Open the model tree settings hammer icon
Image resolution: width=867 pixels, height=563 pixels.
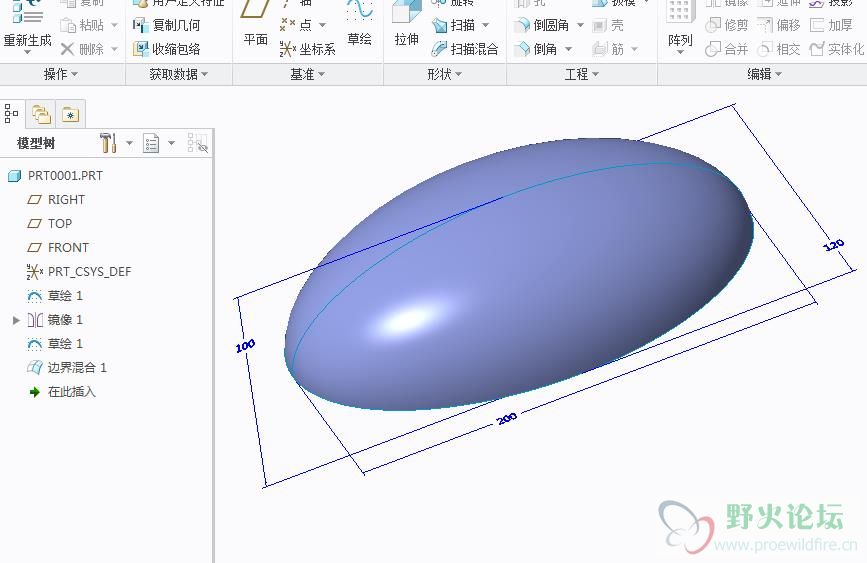pyautogui.click(x=108, y=143)
